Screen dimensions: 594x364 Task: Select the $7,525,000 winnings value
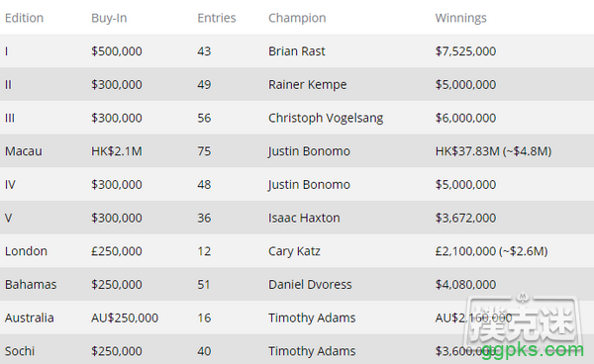coord(465,51)
